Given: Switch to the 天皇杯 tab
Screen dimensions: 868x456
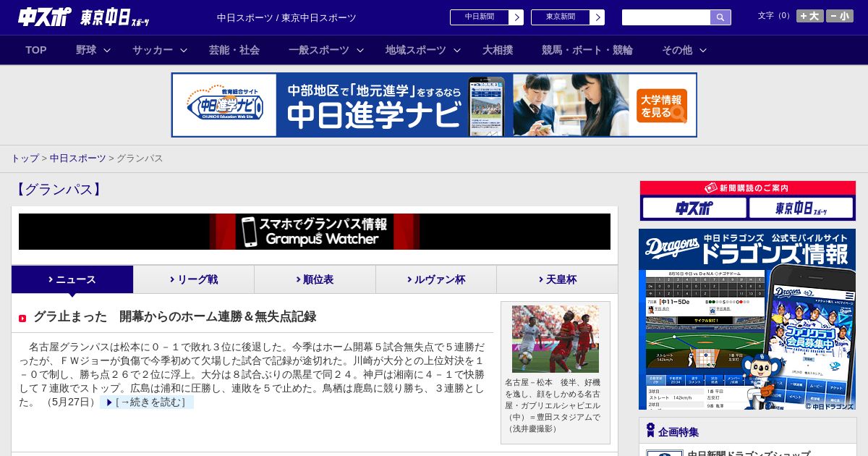Looking at the screenshot, I should (557, 279).
